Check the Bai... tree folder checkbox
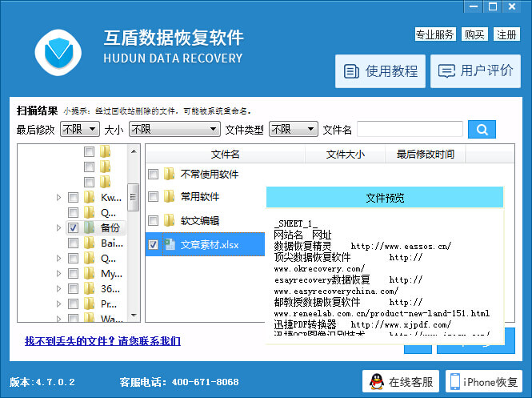This screenshot has height=398, width=532. (x=73, y=243)
